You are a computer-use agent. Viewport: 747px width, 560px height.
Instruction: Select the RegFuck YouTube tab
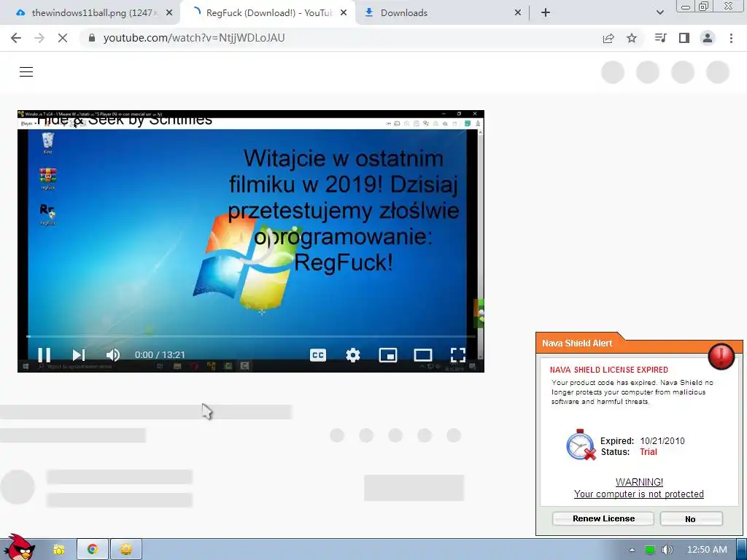[268, 13]
